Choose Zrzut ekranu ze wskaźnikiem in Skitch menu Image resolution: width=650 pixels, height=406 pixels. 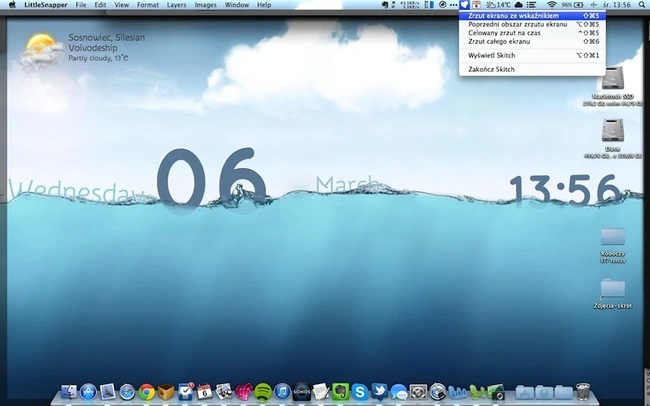[532, 16]
